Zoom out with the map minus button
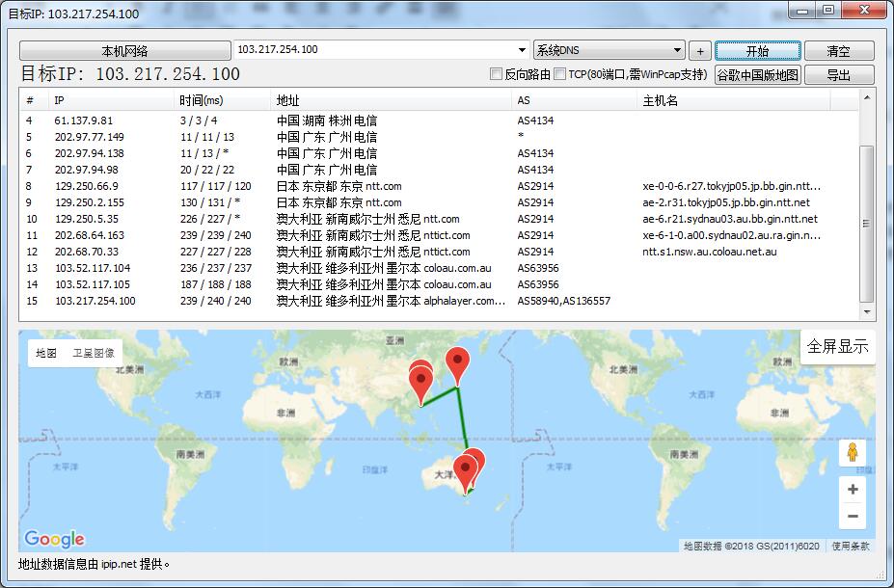Viewport: 894px width, 588px height. tap(853, 517)
